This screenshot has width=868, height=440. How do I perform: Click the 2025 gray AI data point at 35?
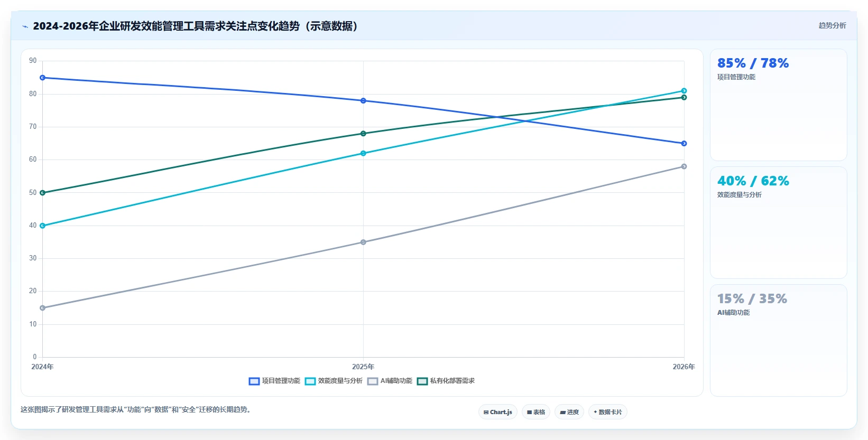point(363,242)
